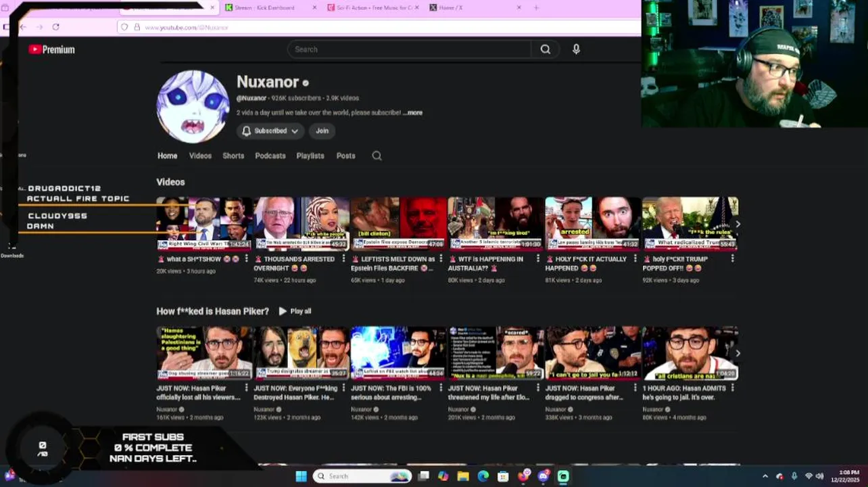Click the Join membership button
The image size is (868, 487).
pyautogui.click(x=322, y=131)
